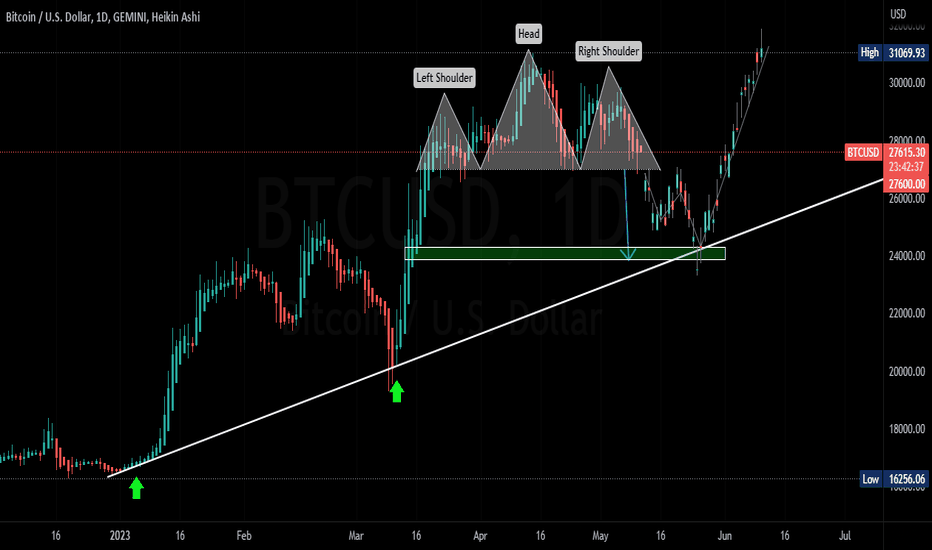Click the Feb date axis label
932x550 pixels.
(x=244, y=536)
